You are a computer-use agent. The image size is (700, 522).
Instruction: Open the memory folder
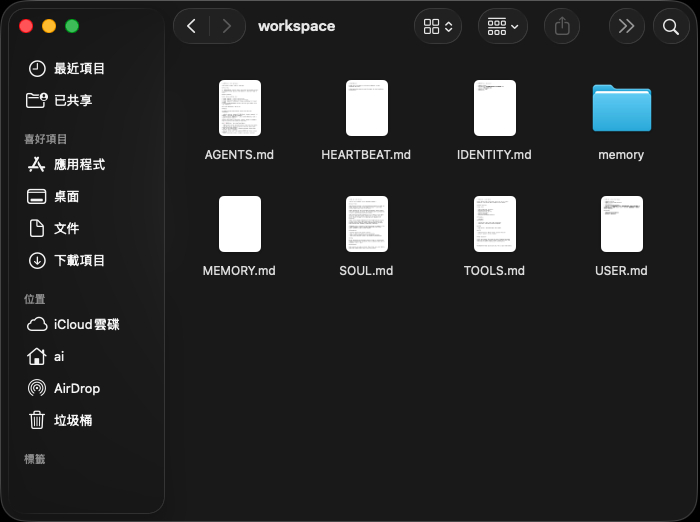621,108
